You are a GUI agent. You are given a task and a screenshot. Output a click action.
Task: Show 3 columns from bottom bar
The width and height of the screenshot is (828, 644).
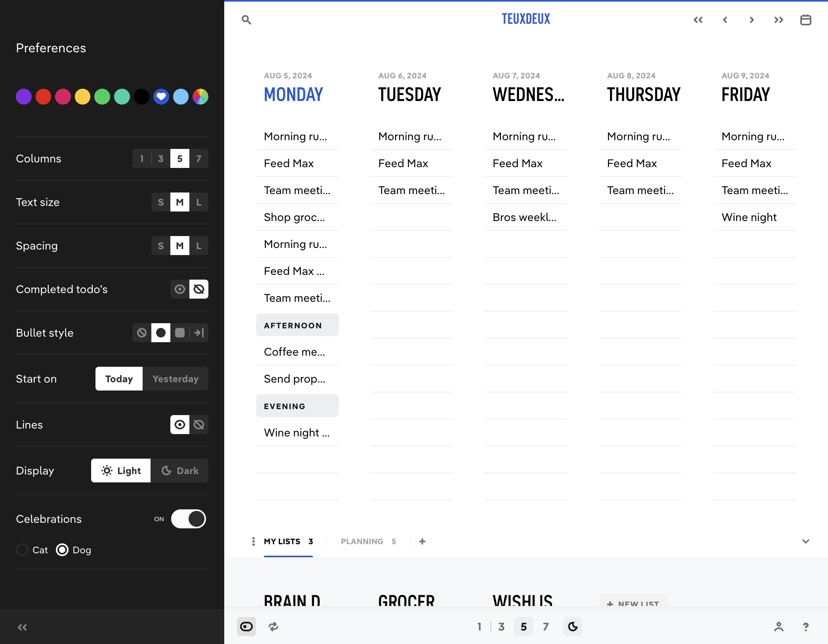[502, 627]
